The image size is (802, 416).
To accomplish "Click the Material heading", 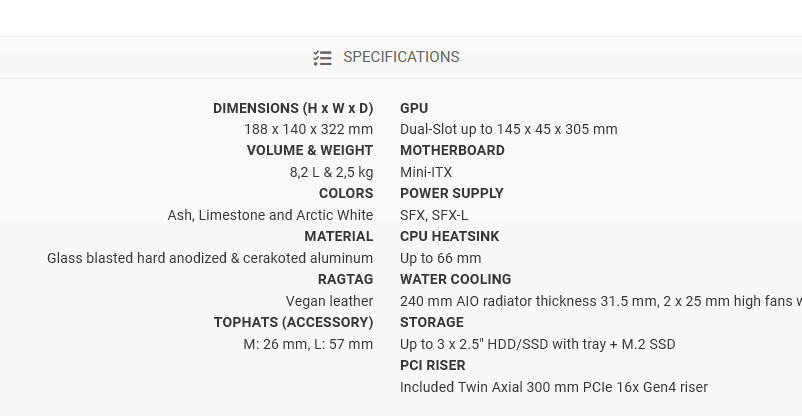I will (338, 236).
